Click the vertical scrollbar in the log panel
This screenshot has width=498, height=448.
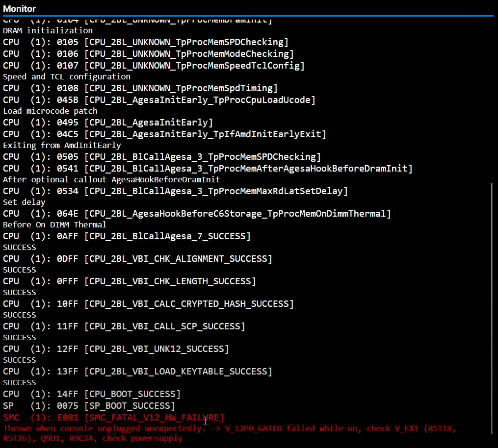[x=492, y=308]
